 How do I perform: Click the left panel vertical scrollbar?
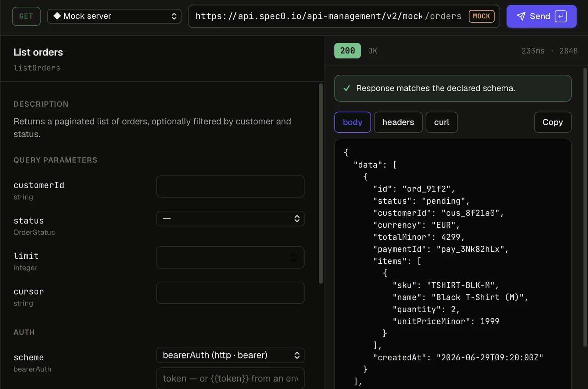[321, 184]
